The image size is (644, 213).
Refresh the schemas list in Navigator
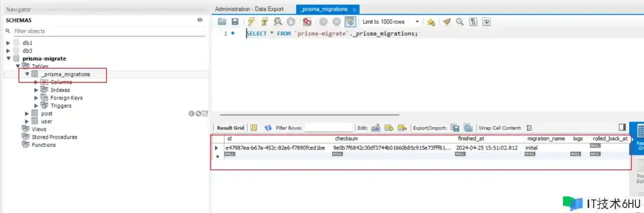pyautogui.click(x=200, y=20)
